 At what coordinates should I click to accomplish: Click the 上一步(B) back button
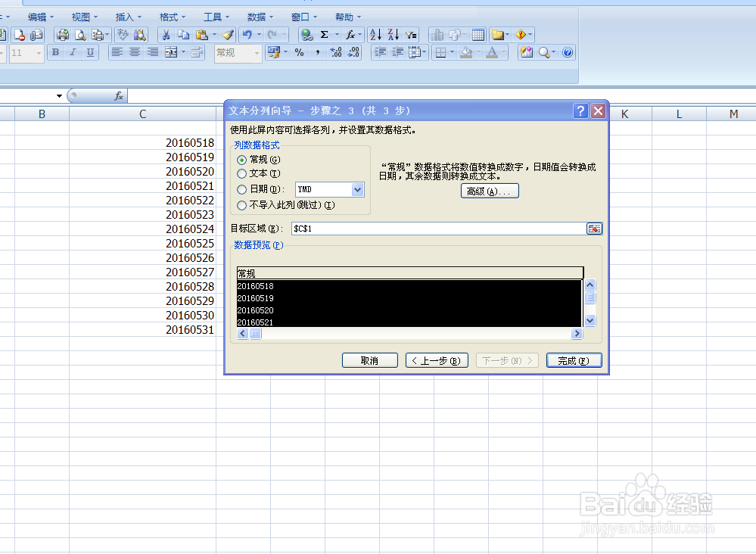[x=437, y=361]
